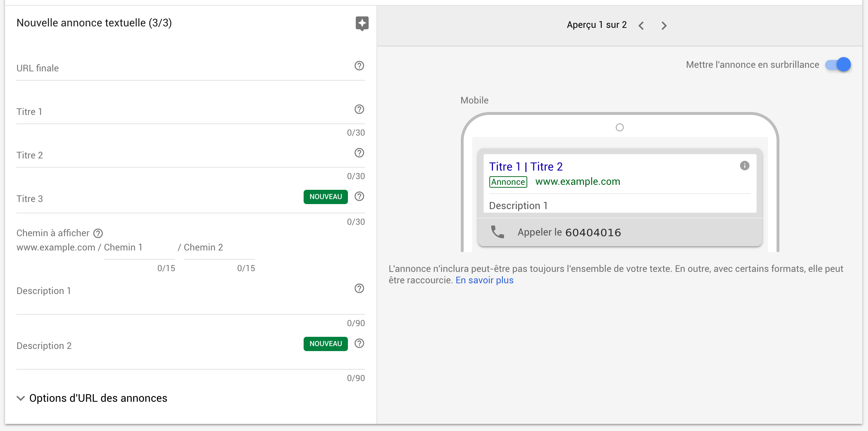Click the sparkle suggestions icon in the form header
868x431 pixels.
(x=362, y=24)
